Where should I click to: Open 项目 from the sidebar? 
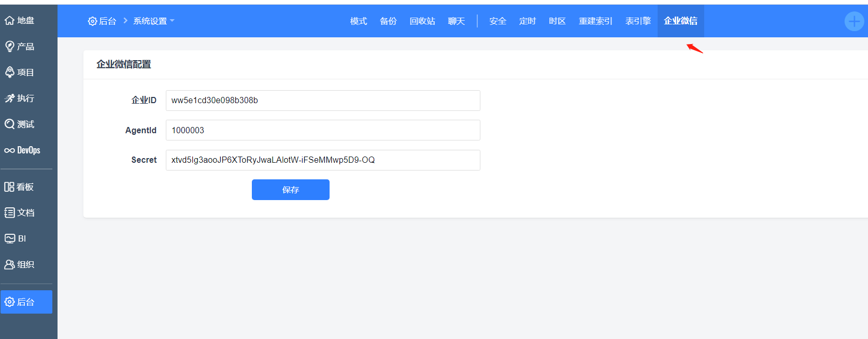[20, 73]
